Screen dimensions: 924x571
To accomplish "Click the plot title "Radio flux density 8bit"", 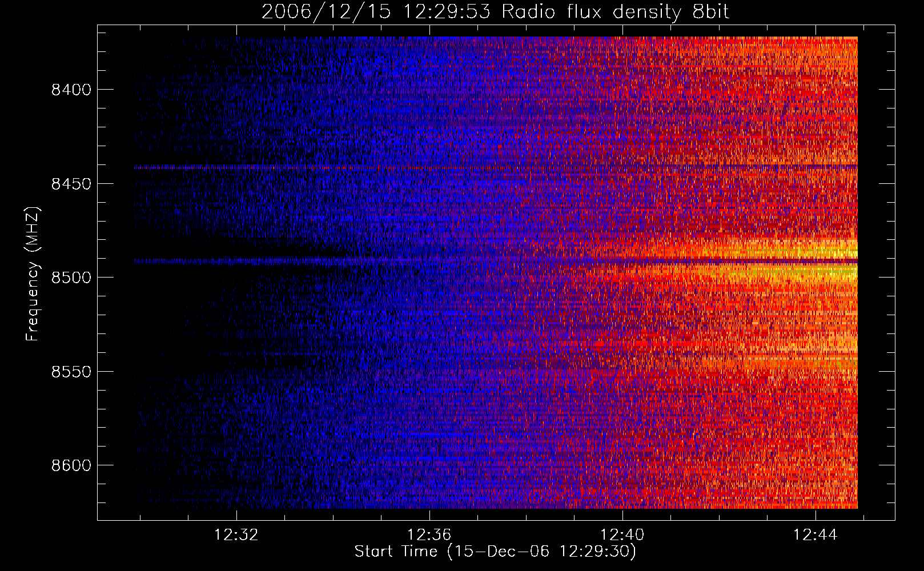I will 615,12.
